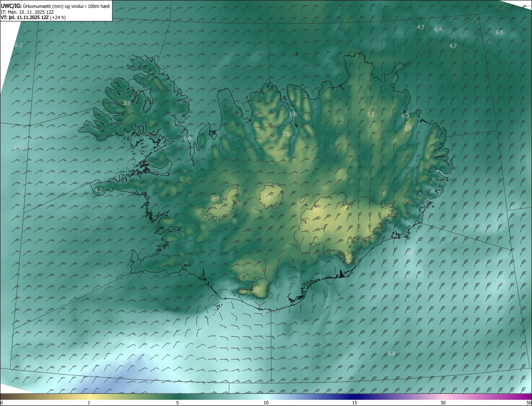This screenshot has width=532, height=406.
Task: Select the "IT: Mán. 10. 11. 2025 12Z" line
Action: click(27, 12)
